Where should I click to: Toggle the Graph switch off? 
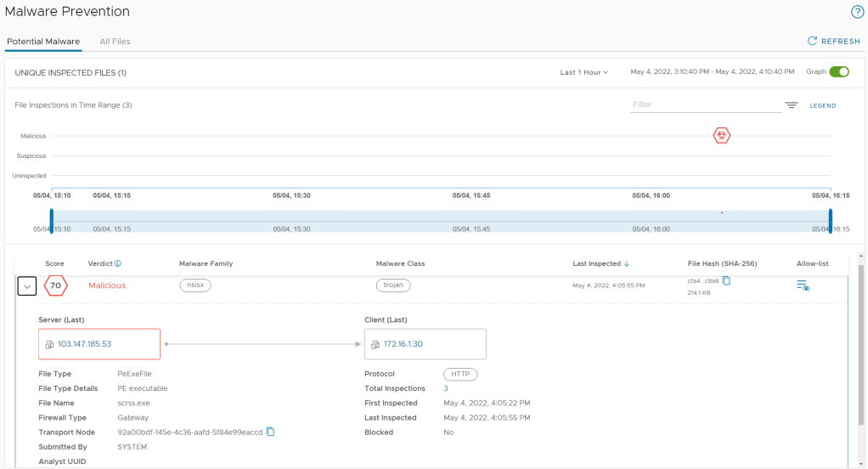point(838,72)
